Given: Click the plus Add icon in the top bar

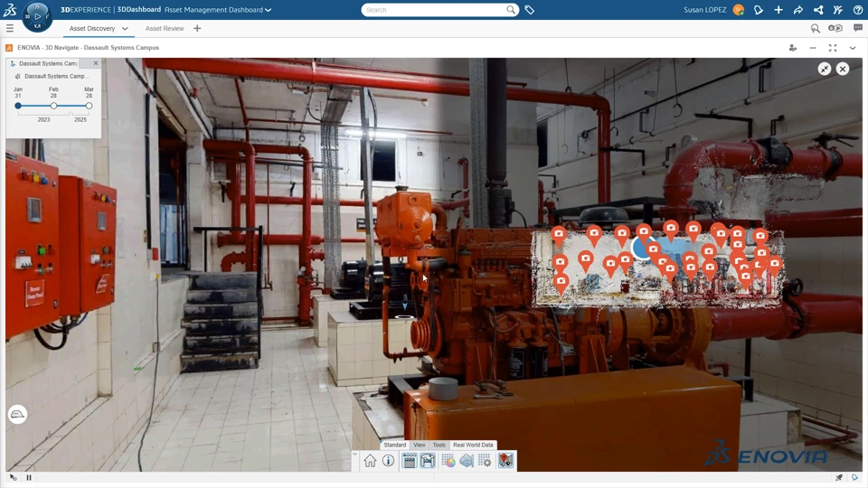Looking at the screenshot, I should click(778, 10).
